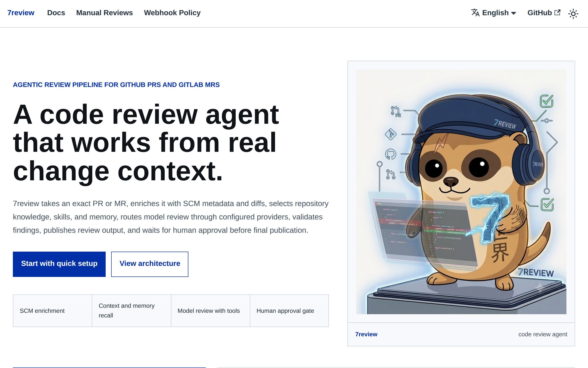
Task: Open the 7review home link in navbar
Action: click(x=21, y=13)
